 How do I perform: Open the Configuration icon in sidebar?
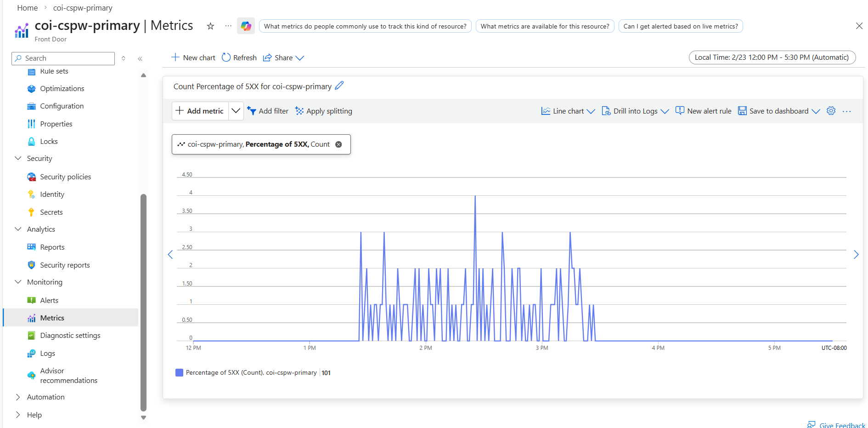click(x=31, y=106)
